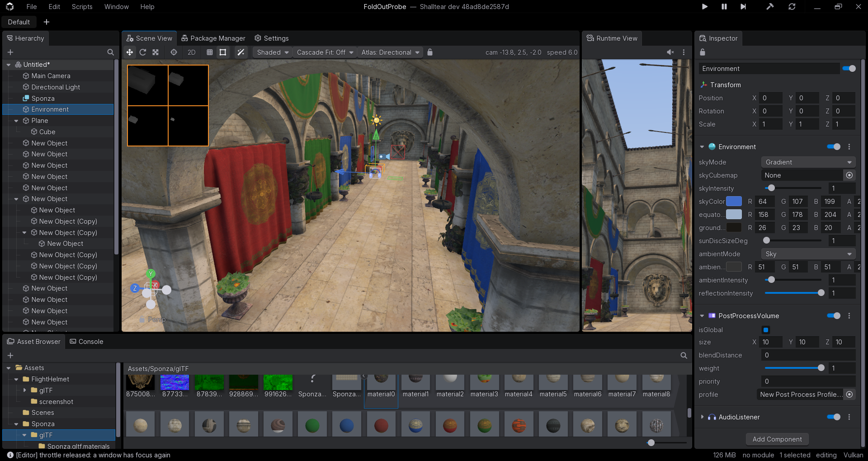Add new asset with plus icon in Asset Browser

(x=10, y=356)
